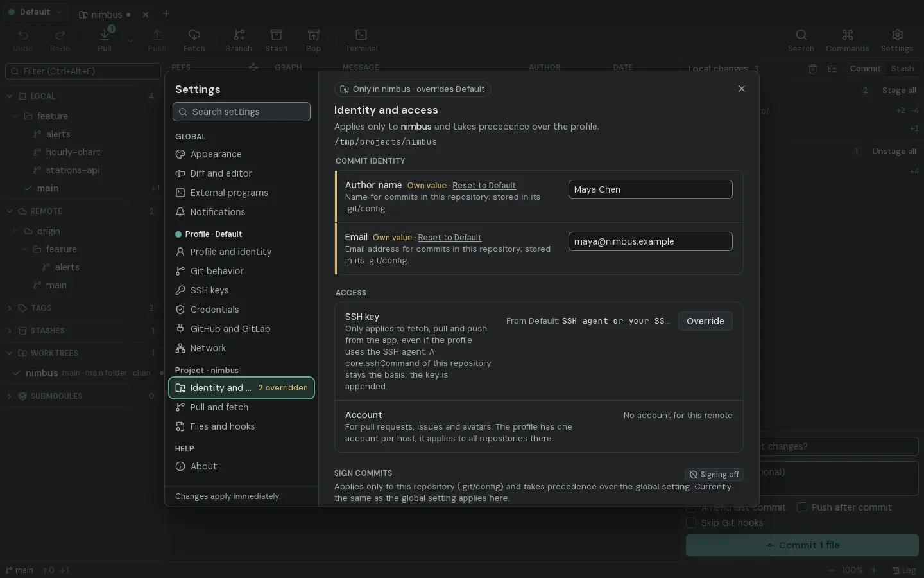Open Diff and editor settings
The height and width of the screenshot is (578, 924).
[241, 173]
